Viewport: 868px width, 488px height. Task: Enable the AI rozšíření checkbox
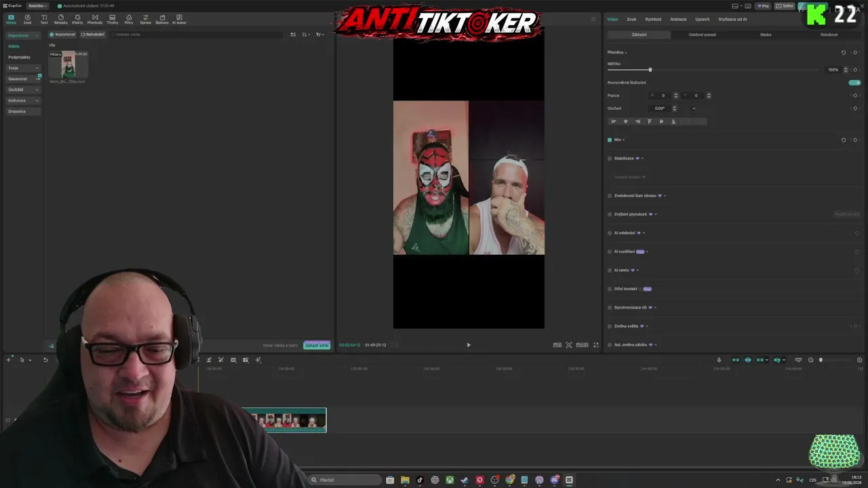pyautogui.click(x=610, y=251)
